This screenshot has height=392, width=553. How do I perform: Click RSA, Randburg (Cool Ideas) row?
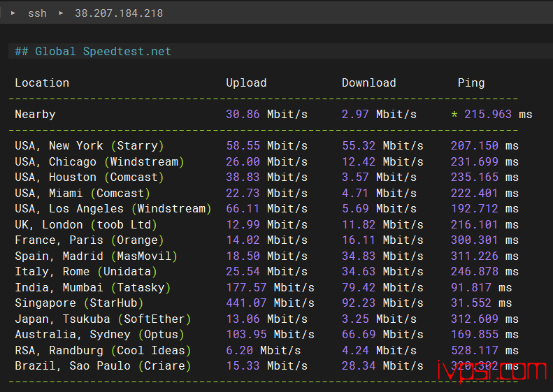coord(103,350)
